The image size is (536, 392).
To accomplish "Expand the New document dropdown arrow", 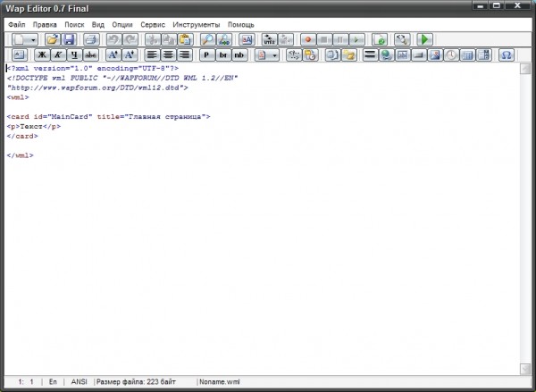I will point(33,40).
